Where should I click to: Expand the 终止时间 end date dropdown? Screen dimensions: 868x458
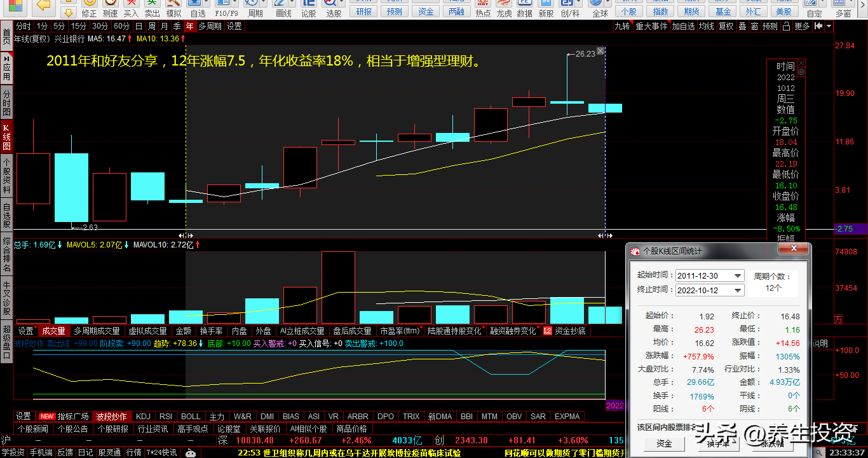(x=737, y=291)
